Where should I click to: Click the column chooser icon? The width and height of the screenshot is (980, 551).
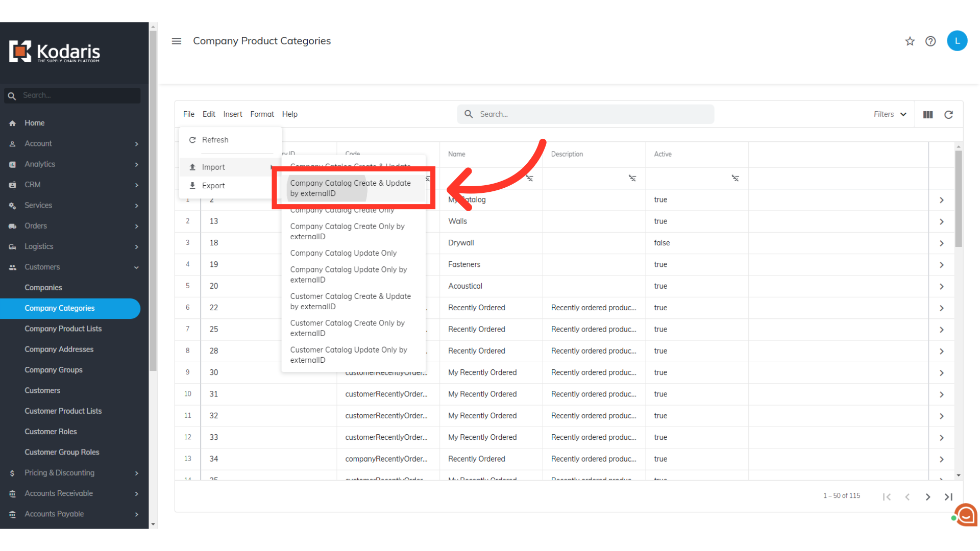[928, 114]
